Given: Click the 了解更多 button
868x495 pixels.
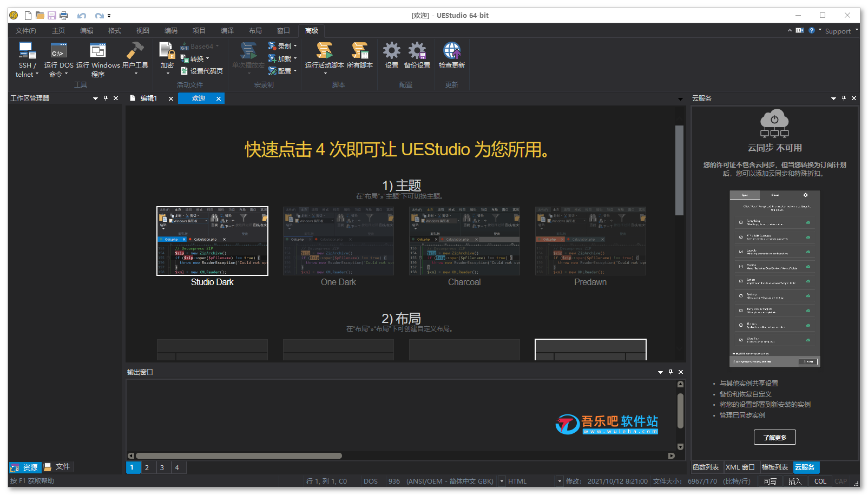Looking at the screenshot, I should pos(774,437).
